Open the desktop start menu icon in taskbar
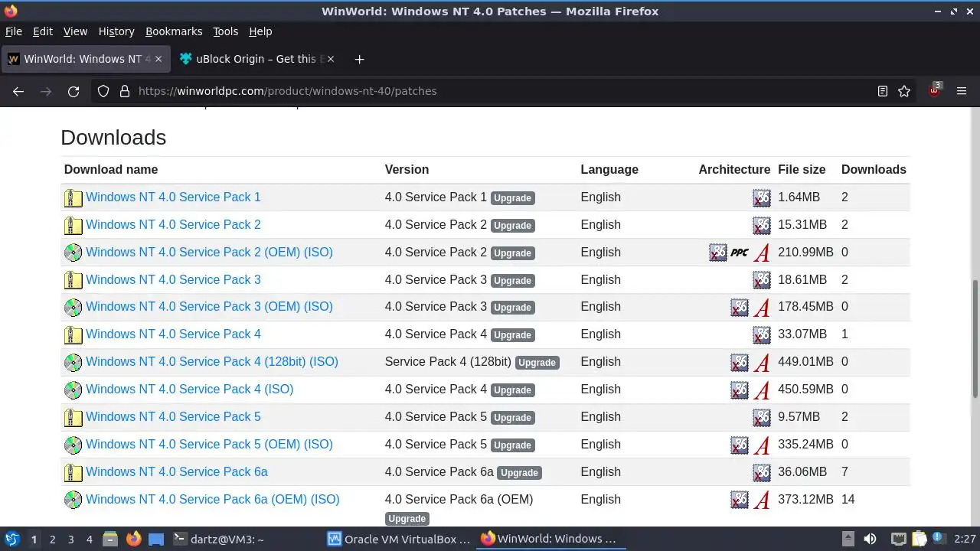 (x=11, y=540)
